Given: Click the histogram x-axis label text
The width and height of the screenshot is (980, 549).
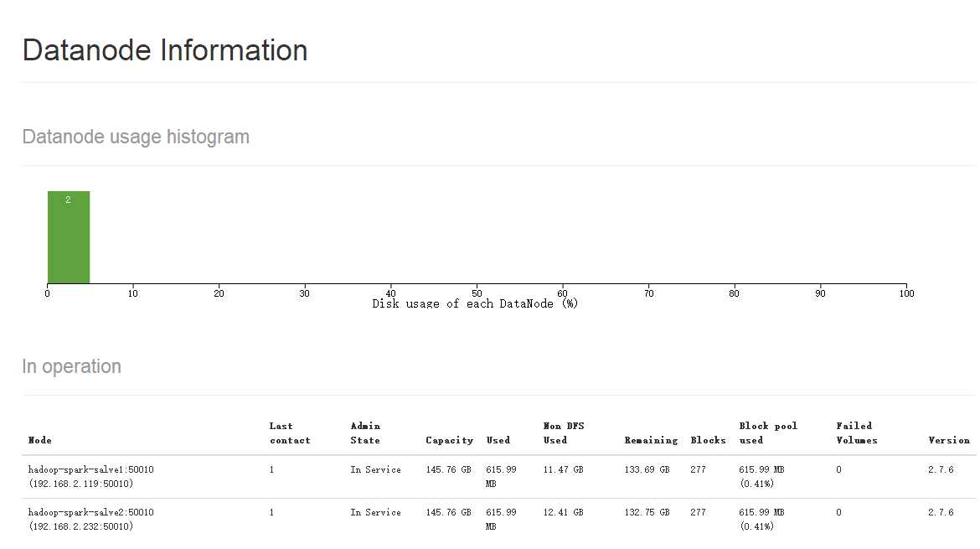Looking at the screenshot, I should click(475, 303).
